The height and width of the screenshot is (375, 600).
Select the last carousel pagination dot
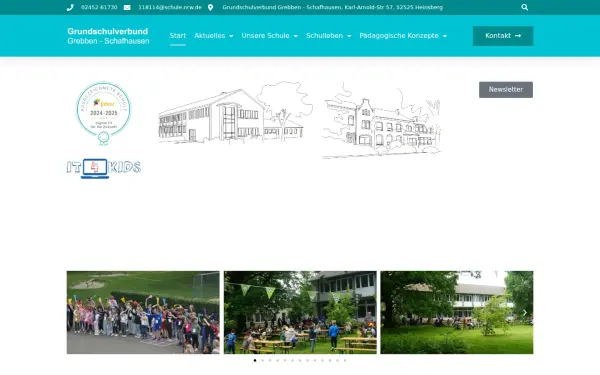pyautogui.click(x=345, y=360)
